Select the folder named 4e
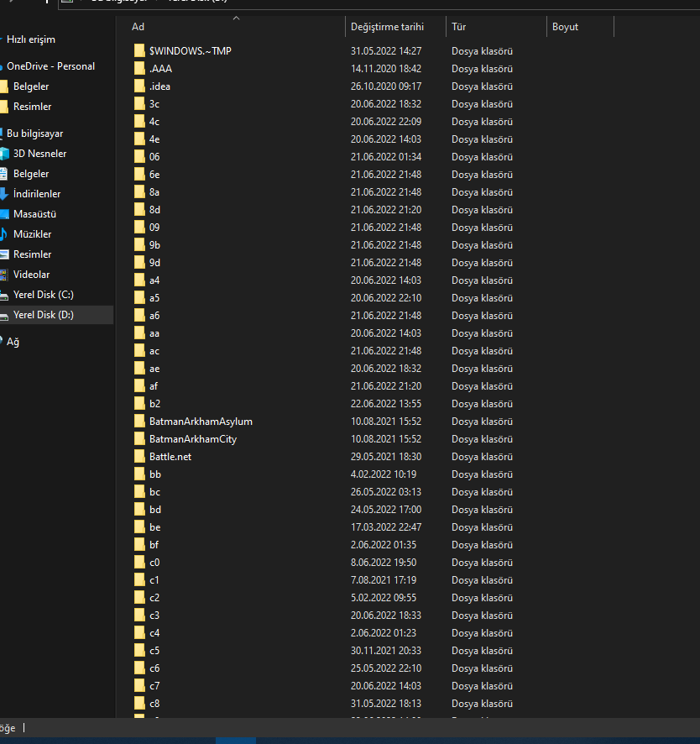 click(154, 139)
